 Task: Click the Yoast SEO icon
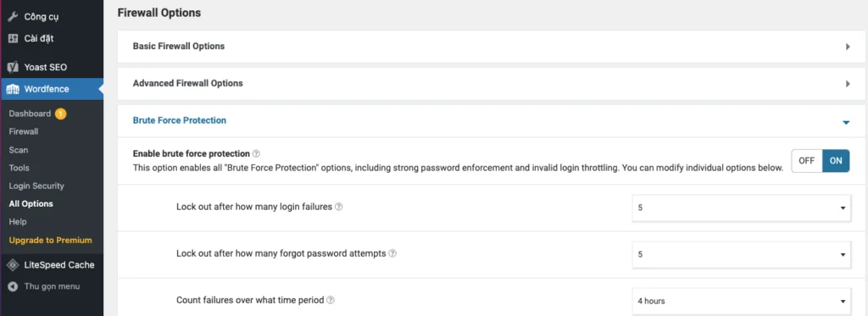coord(13,68)
